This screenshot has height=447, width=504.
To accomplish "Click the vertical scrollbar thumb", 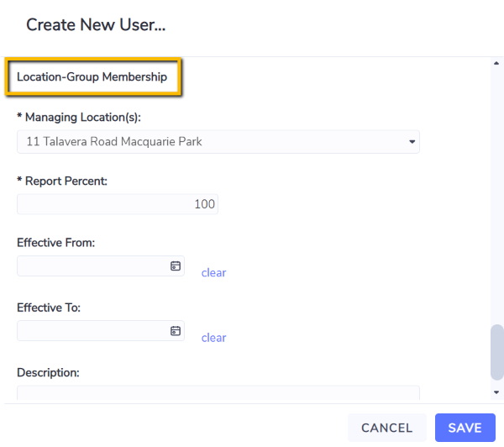I will click(x=497, y=352).
